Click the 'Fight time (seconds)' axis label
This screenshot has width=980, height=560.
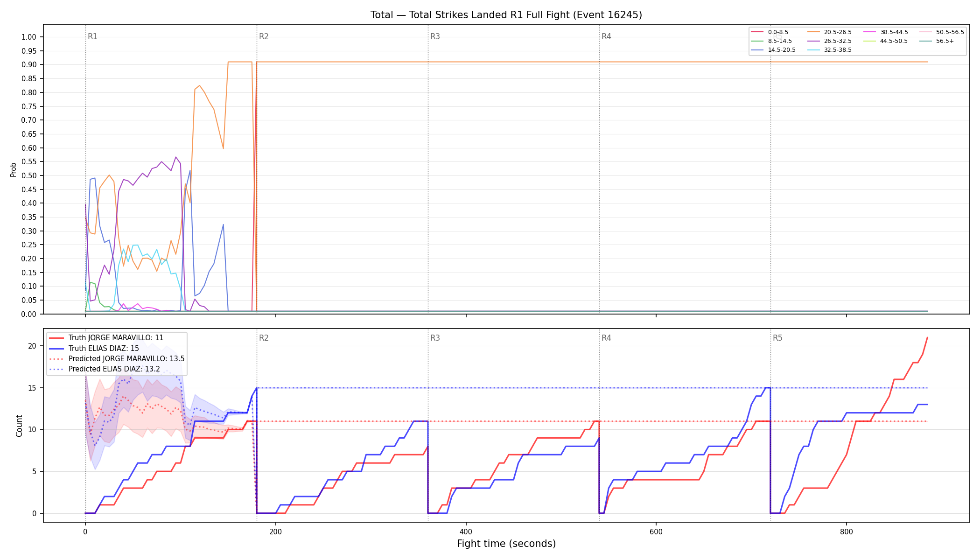[x=506, y=544]
